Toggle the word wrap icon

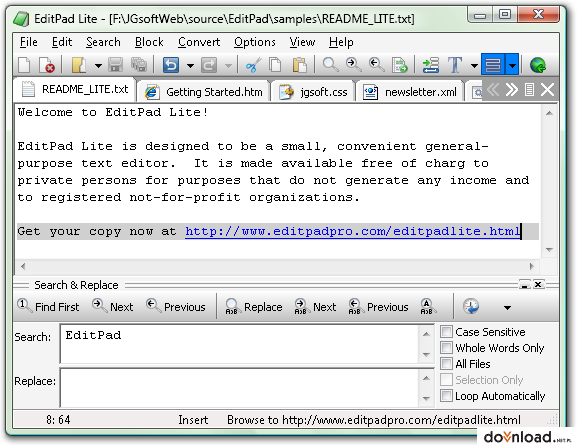[x=493, y=65]
